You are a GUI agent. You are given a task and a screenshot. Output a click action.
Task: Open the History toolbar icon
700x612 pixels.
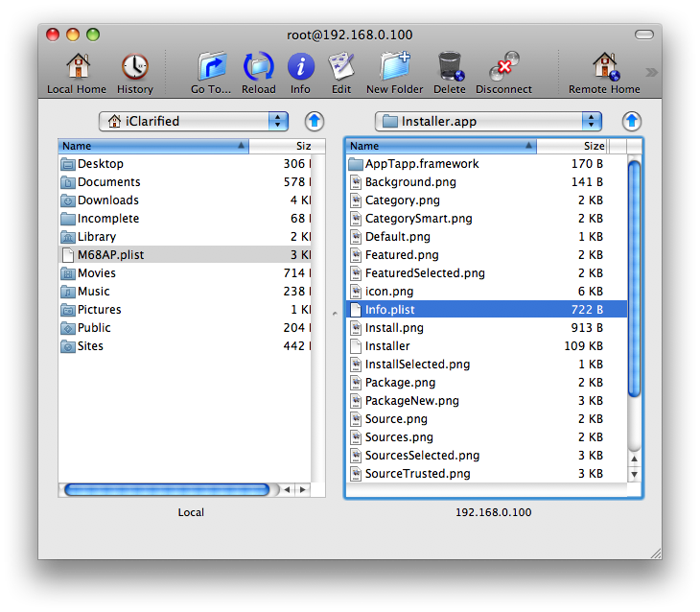coord(134,68)
